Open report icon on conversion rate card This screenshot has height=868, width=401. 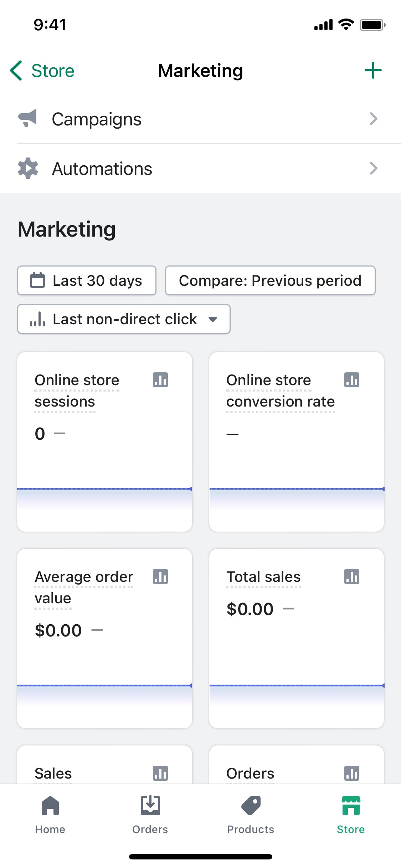[x=352, y=380]
